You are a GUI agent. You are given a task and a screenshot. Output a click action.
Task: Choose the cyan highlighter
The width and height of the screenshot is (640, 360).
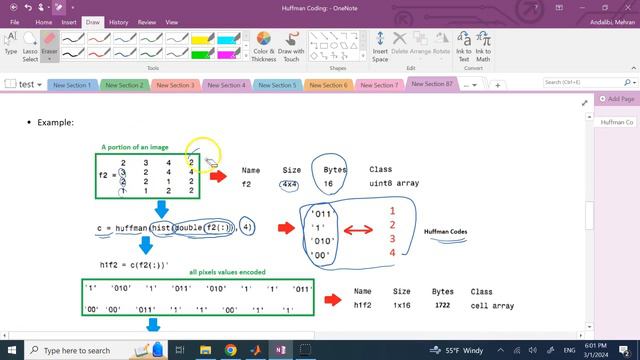(229, 39)
